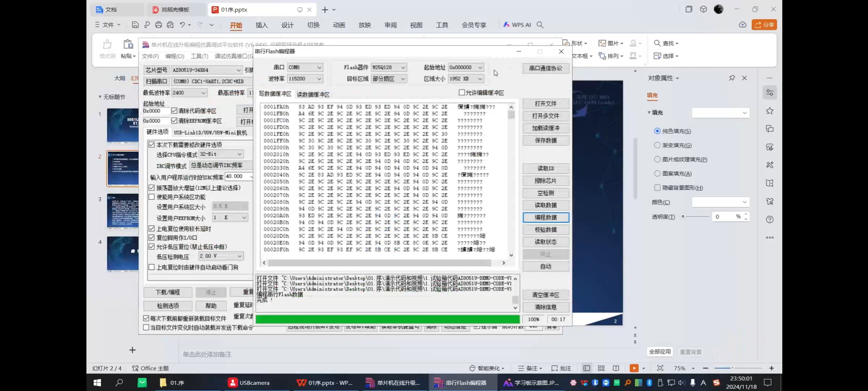The image size is (868, 391).
Task: Click the orange slideshow play button
Action: pos(634,368)
